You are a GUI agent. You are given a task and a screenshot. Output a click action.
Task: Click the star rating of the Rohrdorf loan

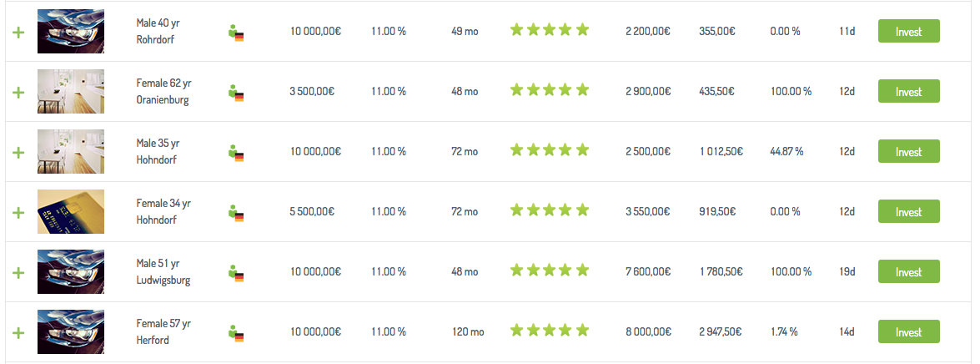tap(550, 31)
